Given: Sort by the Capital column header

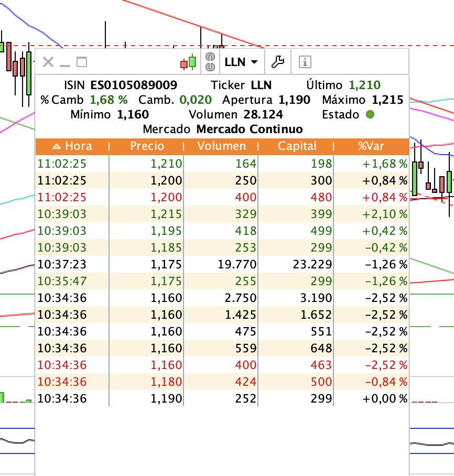Looking at the screenshot, I should coord(296,146).
